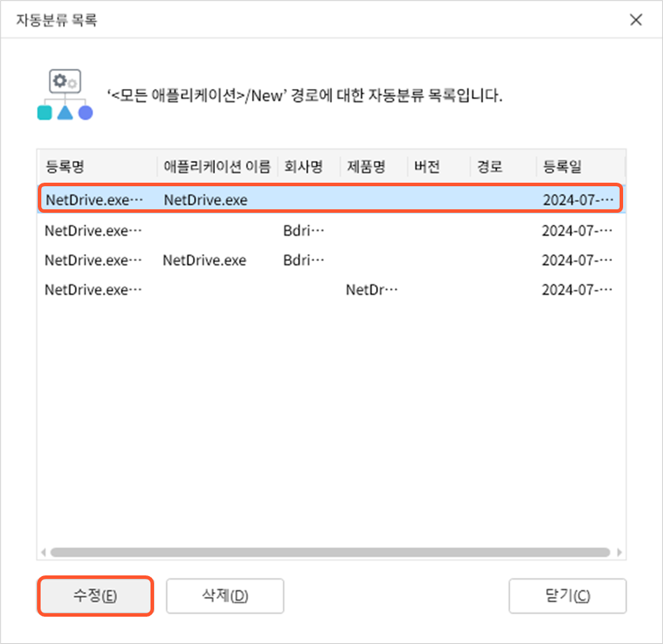Delete the entry using 삭제(D)

pos(225,596)
